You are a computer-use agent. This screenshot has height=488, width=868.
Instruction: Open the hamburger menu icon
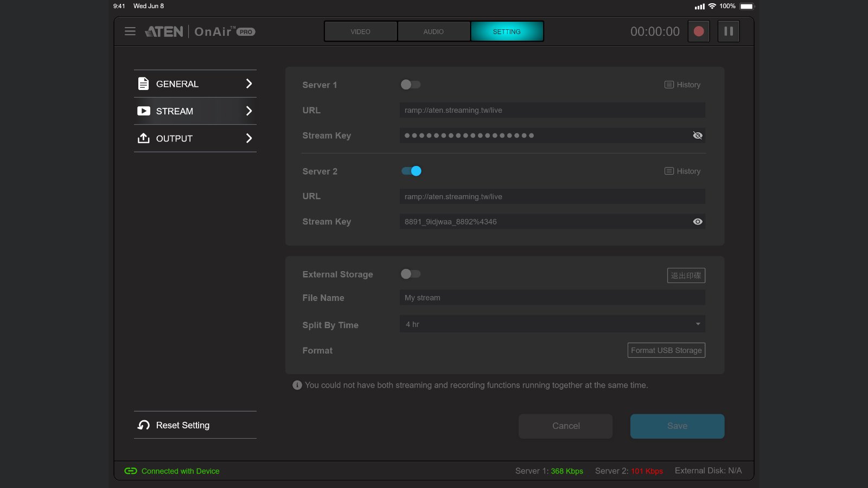pos(130,31)
